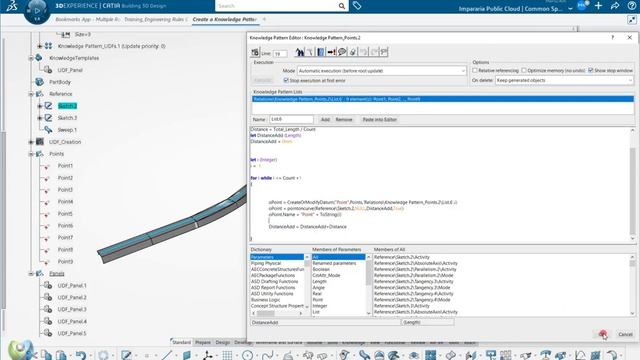Click the 3DS logo in top-left corner

[x=11, y=6]
